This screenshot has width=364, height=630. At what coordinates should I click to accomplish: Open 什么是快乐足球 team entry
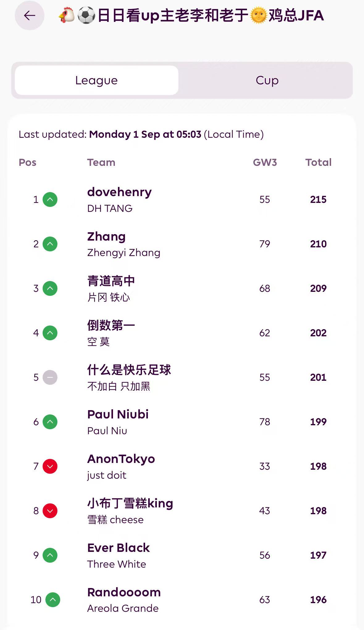(x=129, y=370)
